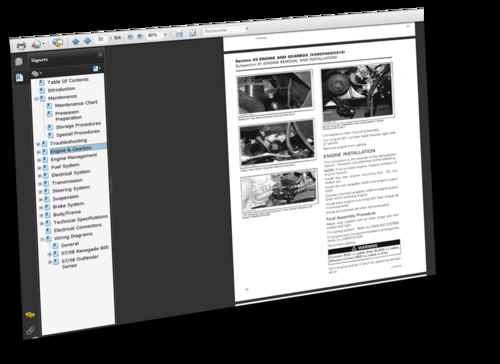Select the zoom level field showing 60%
500x364 pixels.
point(154,35)
